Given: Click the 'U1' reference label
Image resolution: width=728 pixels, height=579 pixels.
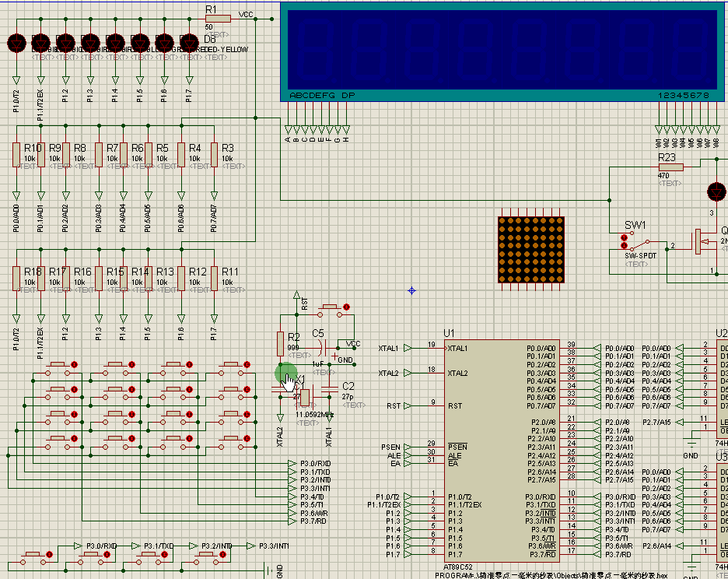Looking at the screenshot, I should coord(449,333).
